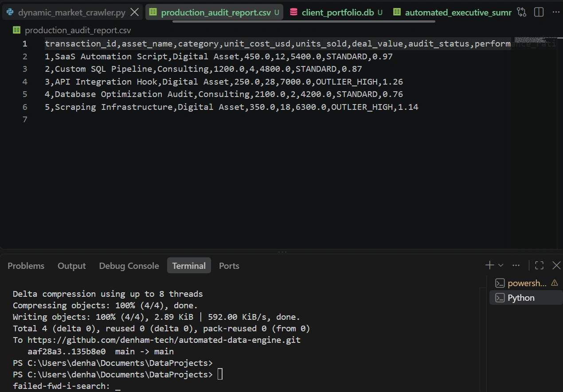Image resolution: width=563 pixels, height=392 pixels.
Task: Click the 'aaf28a3..135b8e0 main -> main' line
Action: (100, 352)
